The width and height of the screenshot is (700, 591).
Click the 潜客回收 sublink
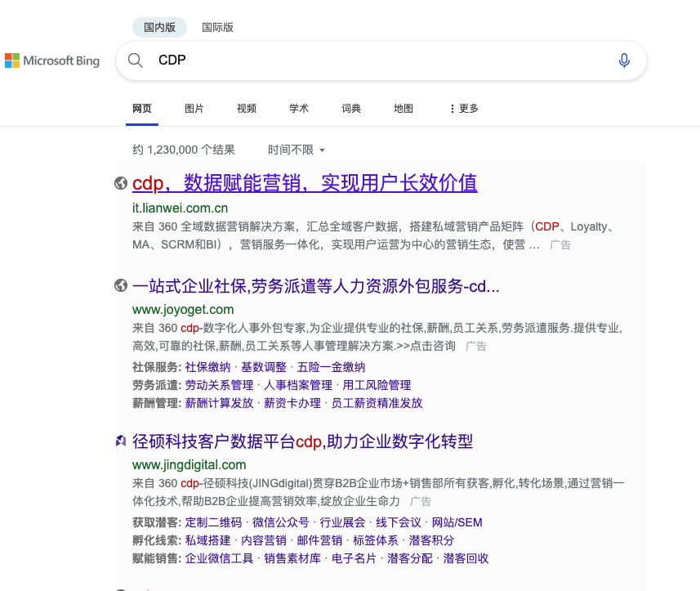coord(466,558)
